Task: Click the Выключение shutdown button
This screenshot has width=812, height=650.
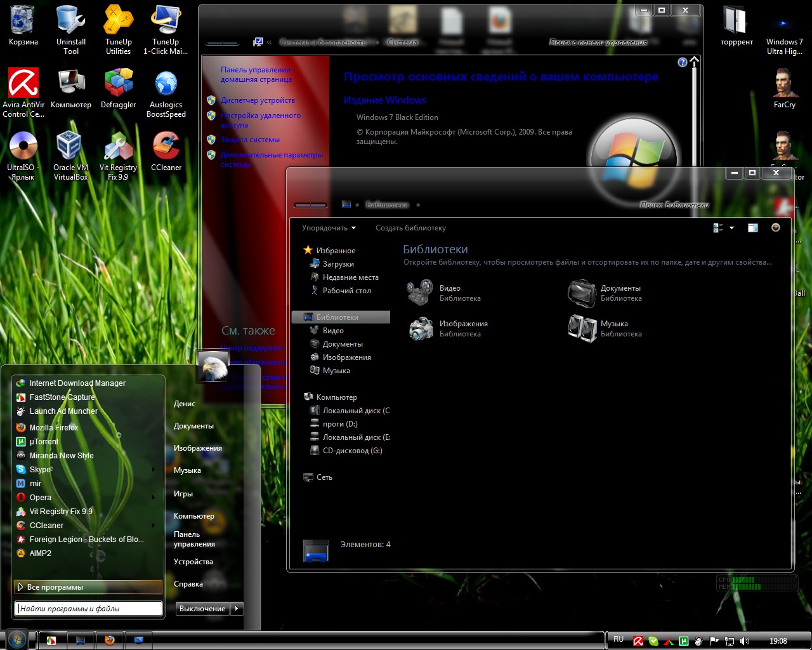Action: 202,609
